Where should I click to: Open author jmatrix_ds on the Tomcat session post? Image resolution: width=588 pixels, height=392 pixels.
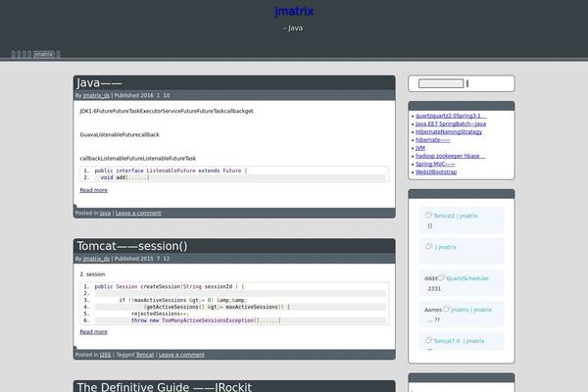click(96, 259)
